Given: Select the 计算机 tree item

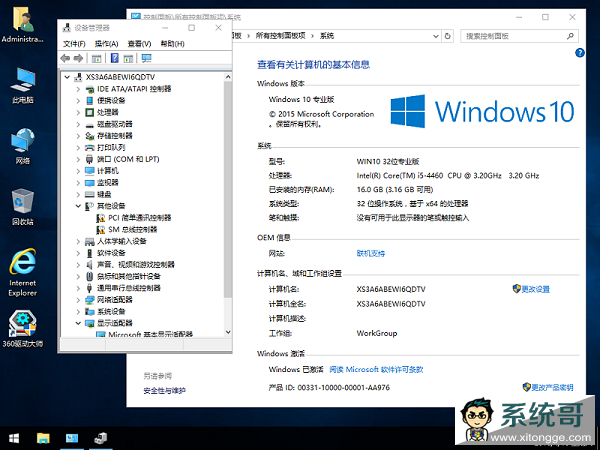Looking at the screenshot, I should 102,171.
